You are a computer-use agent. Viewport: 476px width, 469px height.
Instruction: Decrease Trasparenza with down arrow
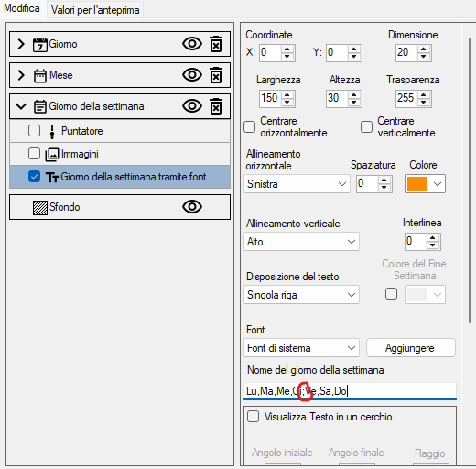click(424, 103)
